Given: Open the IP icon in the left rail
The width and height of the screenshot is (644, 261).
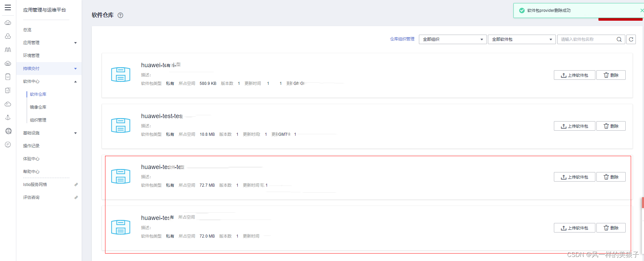Looking at the screenshot, I should [x=8, y=145].
